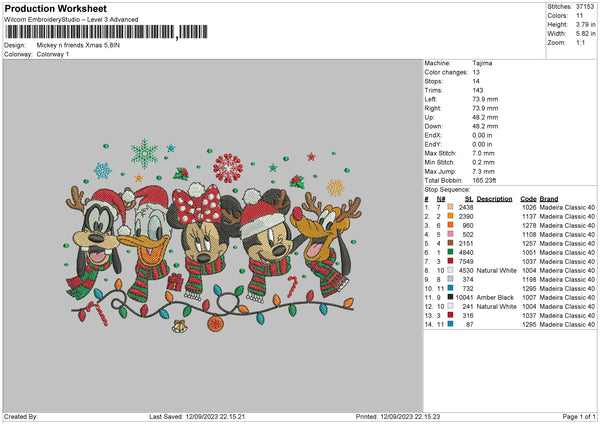Click the Colors value 11
Screen dimensions: 600x424
(579, 16)
